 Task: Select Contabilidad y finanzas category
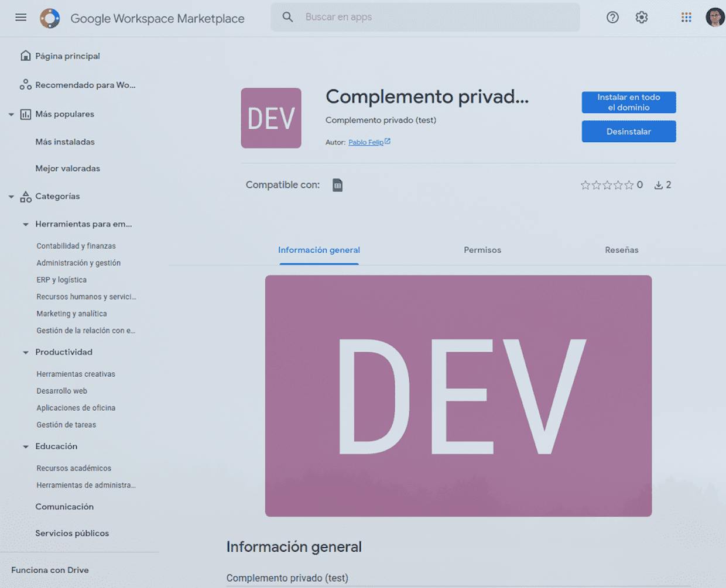click(76, 246)
